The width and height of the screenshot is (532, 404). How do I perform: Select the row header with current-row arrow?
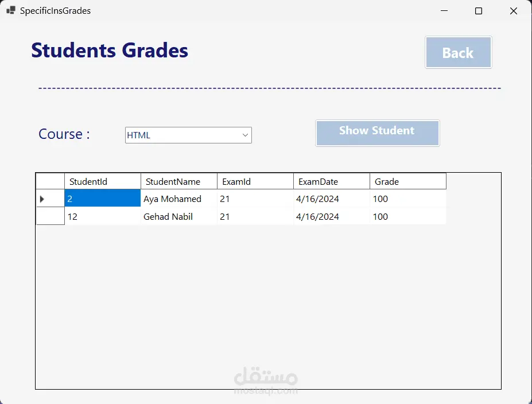pos(50,199)
